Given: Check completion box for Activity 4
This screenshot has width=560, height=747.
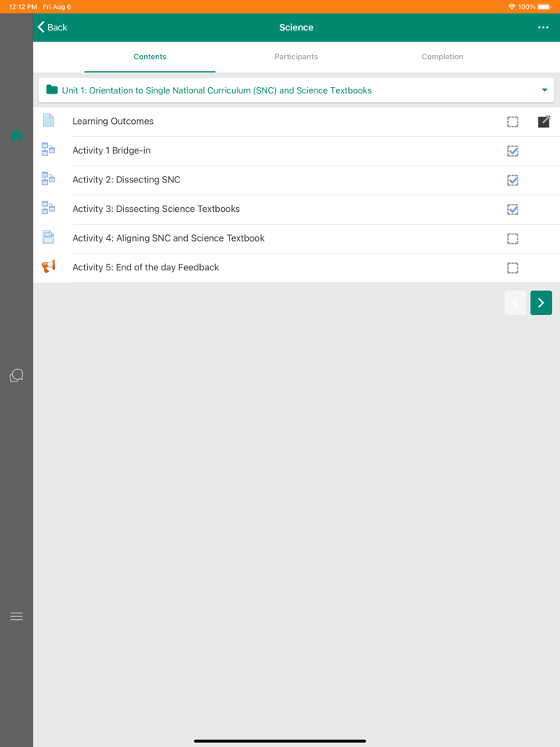Looking at the screenshot, I should pyautogui.click(x=513, y=238).
